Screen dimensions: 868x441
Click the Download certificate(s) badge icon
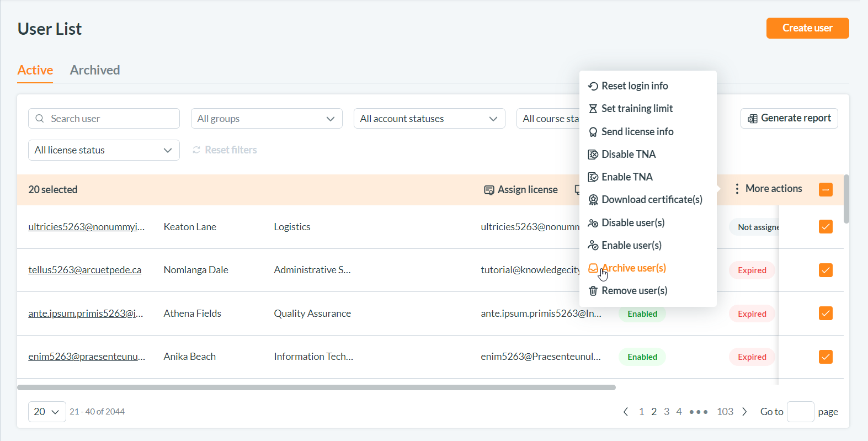(593, 200)
